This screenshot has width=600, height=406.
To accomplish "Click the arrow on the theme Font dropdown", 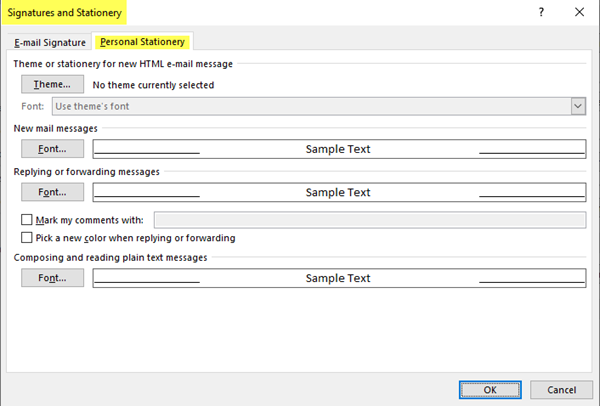I will (x=578, y=106).
